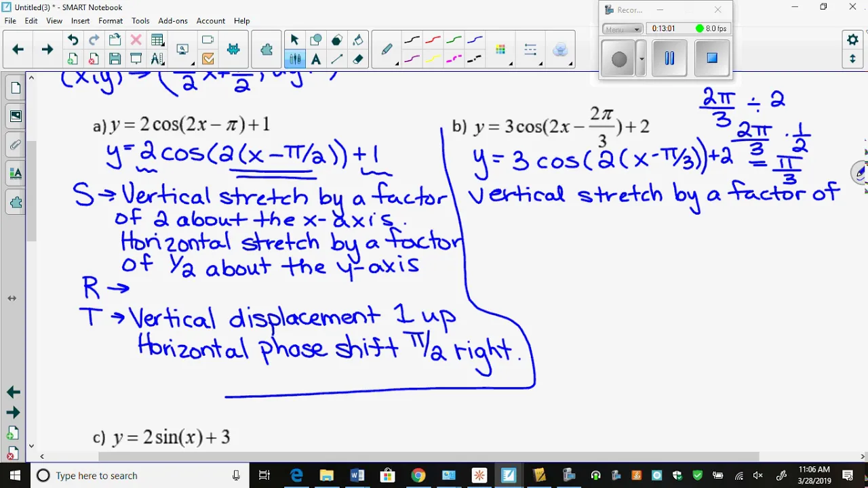Image resolution: width=868 pixels, height=488 pixels.
Task: Open Word from the taskbar
Action: click(357, 476)
